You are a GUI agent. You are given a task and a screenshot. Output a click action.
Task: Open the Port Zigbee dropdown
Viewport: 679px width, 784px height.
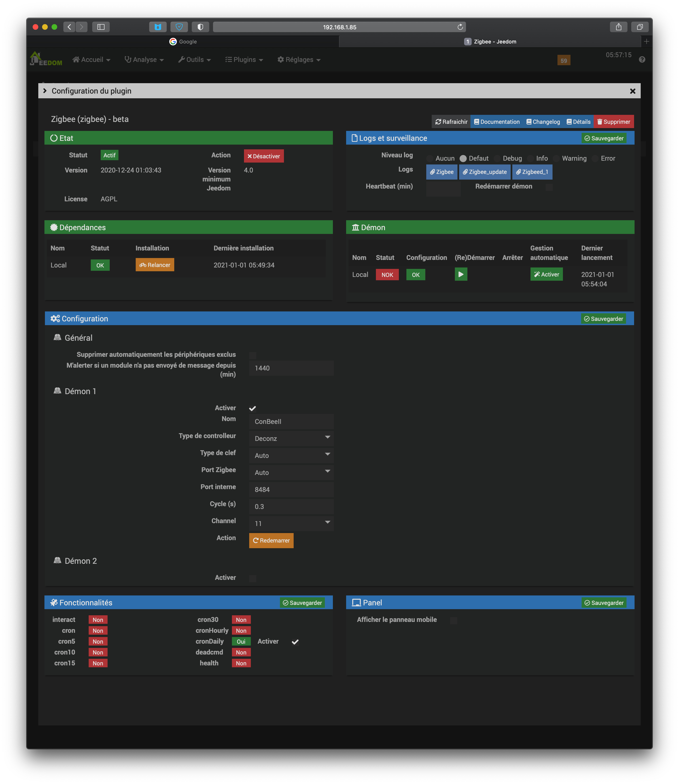click(291, 472)
